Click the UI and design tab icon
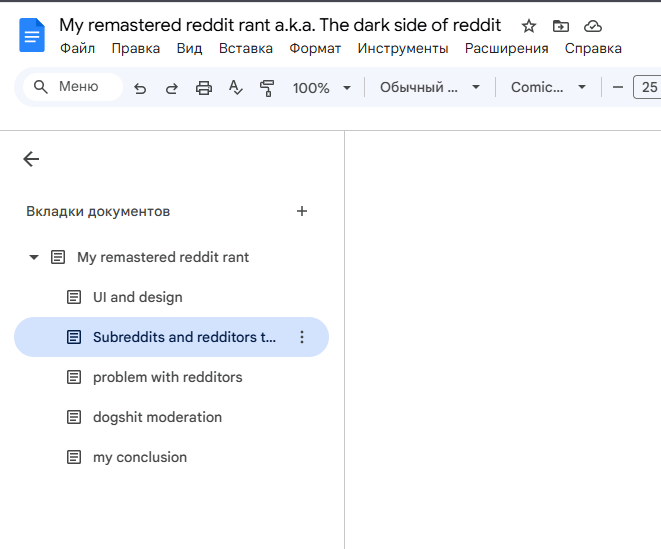The image size is (661, 549). 74,297
